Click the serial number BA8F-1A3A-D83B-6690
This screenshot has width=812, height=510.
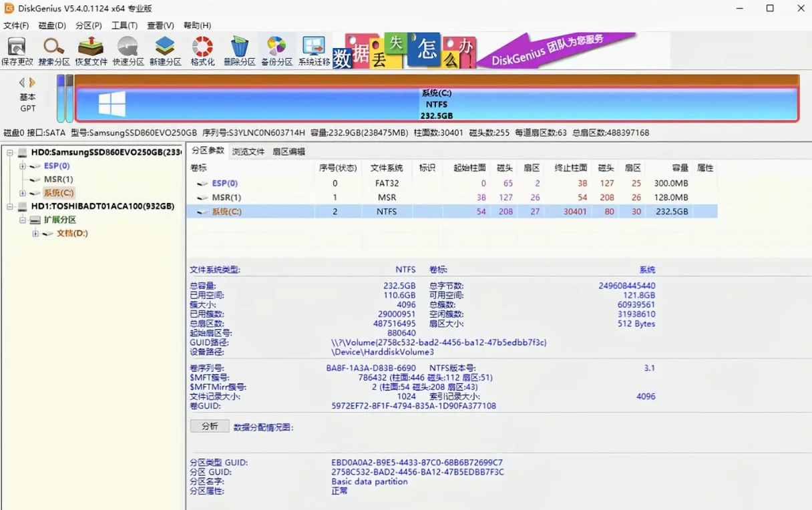[x=371, y=368]
